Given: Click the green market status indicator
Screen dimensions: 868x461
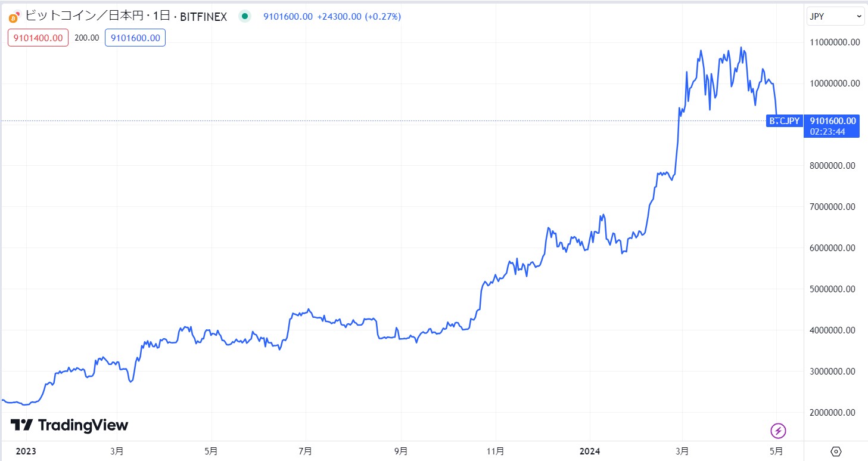Looking at the screenshot, I should pos(244,17).
